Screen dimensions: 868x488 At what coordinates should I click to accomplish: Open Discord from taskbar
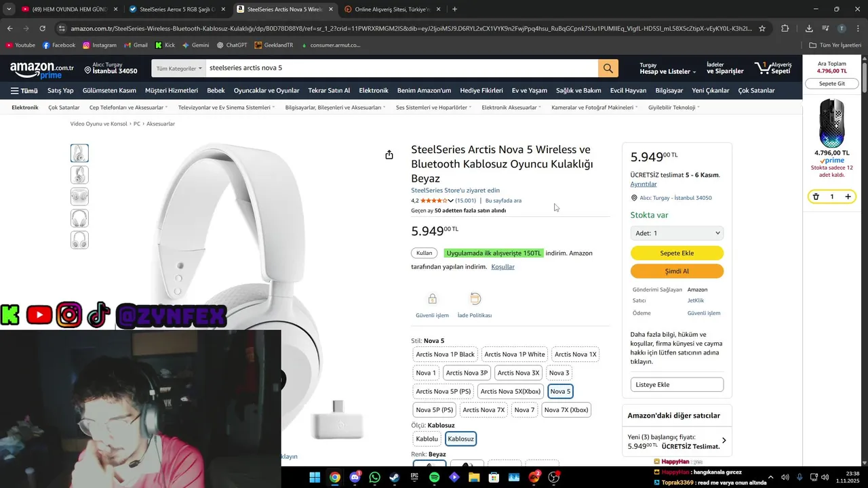point(355,478)
